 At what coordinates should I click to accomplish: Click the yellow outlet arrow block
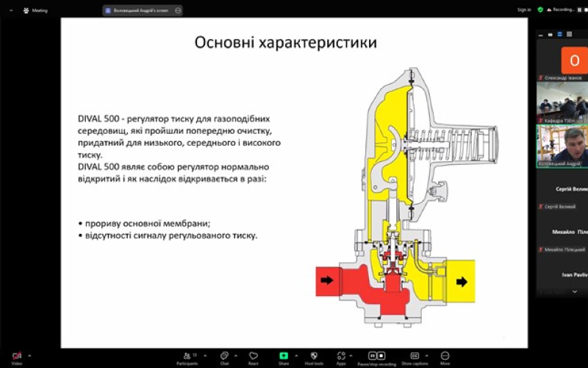pyautogui.click(x=461, y=281)
